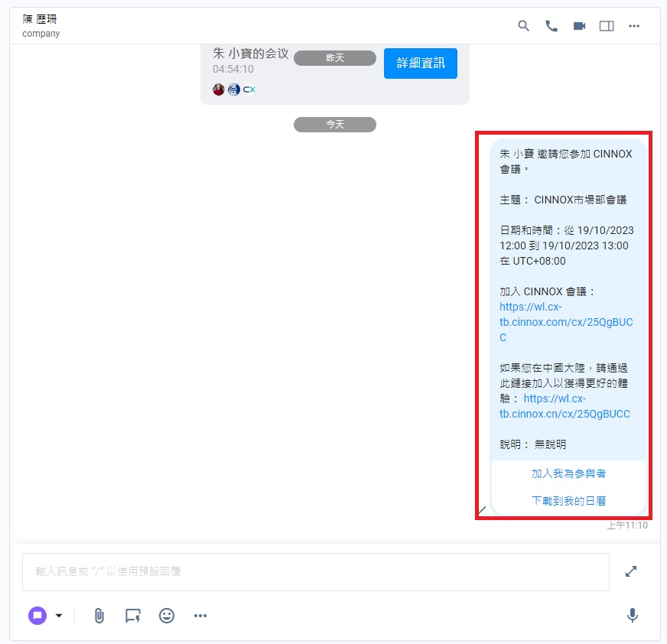Start a video call from the header
The image size is (667, 644).
(x=579, y=26)
